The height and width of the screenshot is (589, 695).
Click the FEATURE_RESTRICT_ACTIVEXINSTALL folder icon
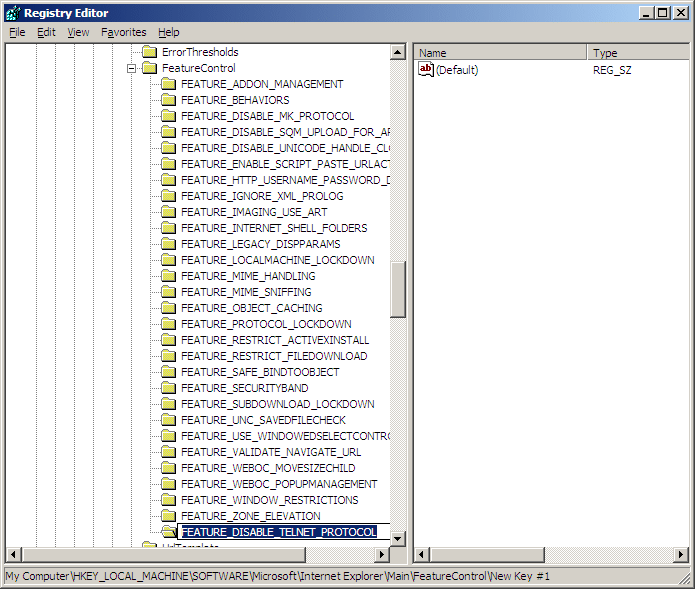(168, 340)
